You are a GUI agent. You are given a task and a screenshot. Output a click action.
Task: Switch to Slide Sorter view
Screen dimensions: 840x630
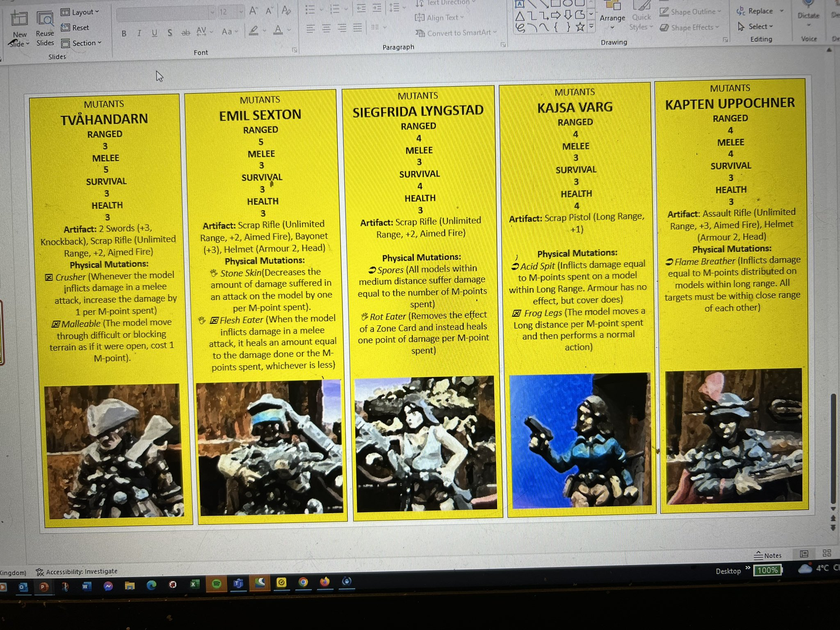click(826, 553)
